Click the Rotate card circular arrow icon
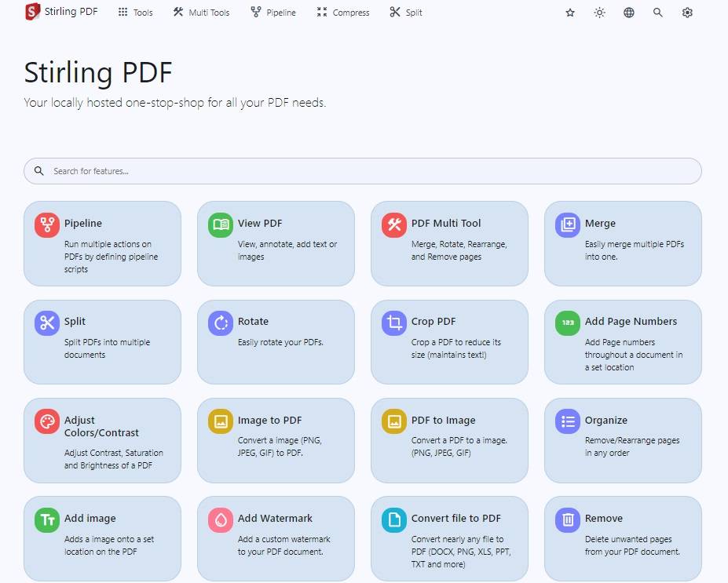728x583 pixels. point(221,322)
